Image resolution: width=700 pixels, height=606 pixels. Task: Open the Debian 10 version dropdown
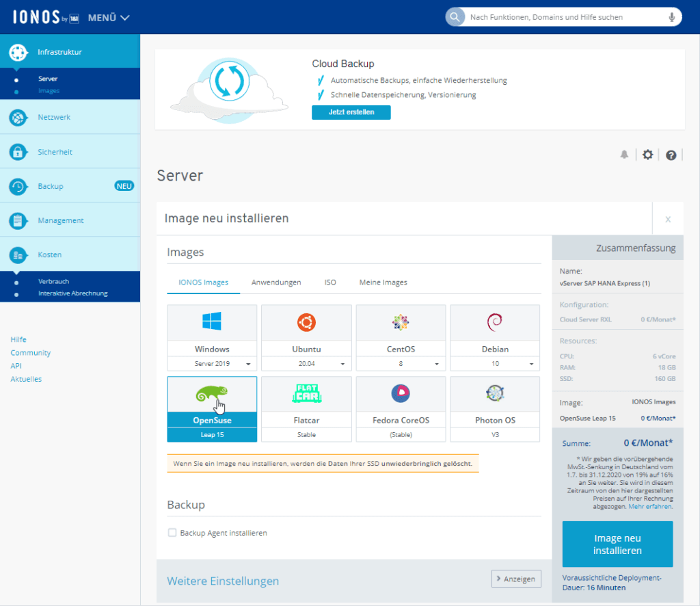495,363
